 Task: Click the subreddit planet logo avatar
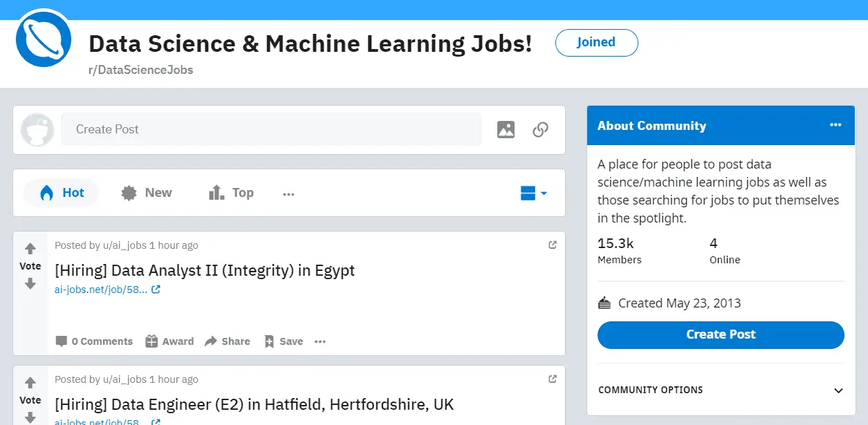(x=44, y=39)
